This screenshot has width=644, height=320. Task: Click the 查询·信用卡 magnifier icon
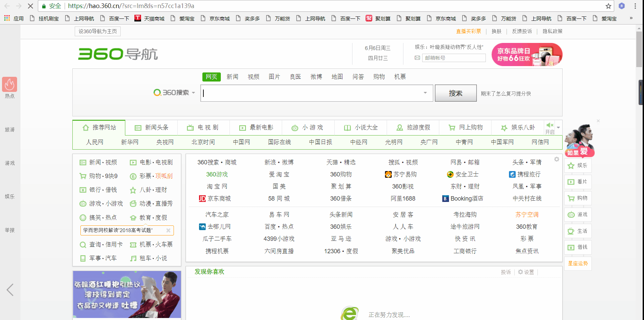pos(83,245)
